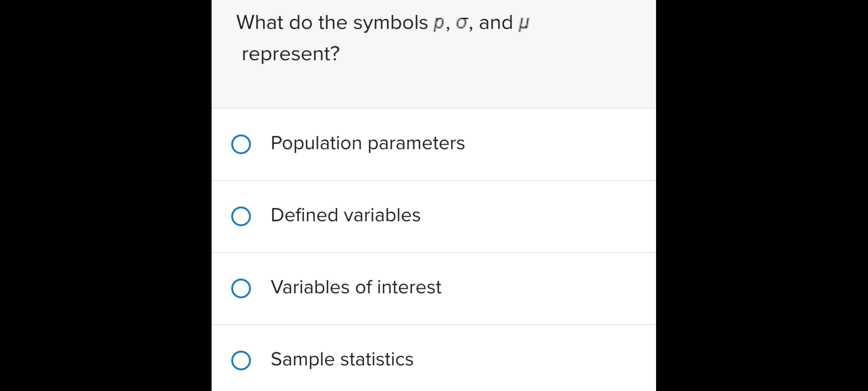Click the sigma symbol in the question

pos(462,23)
